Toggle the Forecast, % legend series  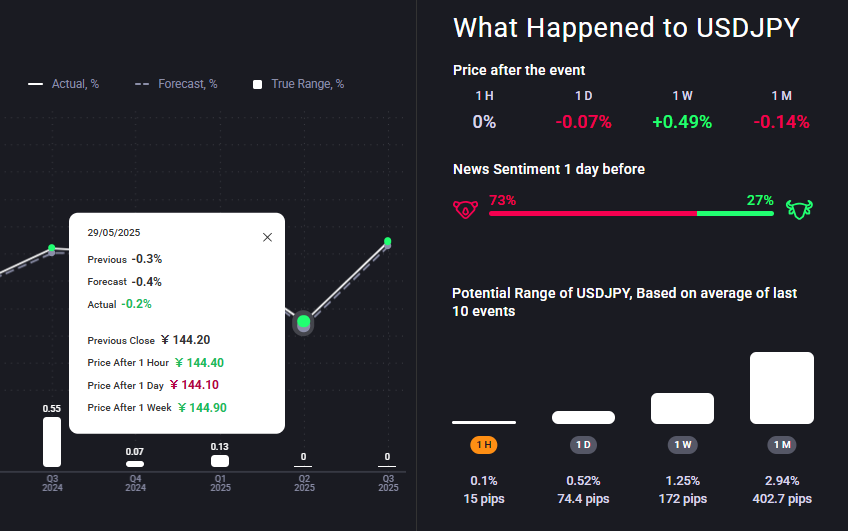pos(176,84)
